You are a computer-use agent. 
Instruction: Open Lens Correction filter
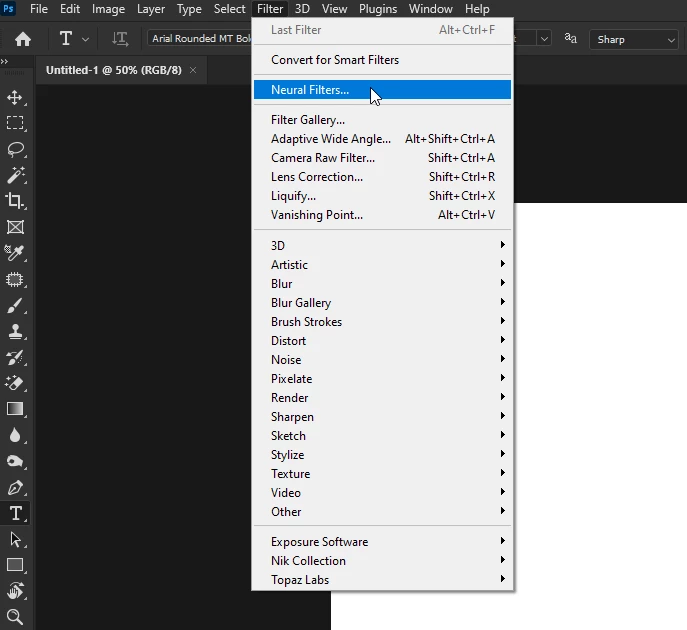click(x=382, y=177)
